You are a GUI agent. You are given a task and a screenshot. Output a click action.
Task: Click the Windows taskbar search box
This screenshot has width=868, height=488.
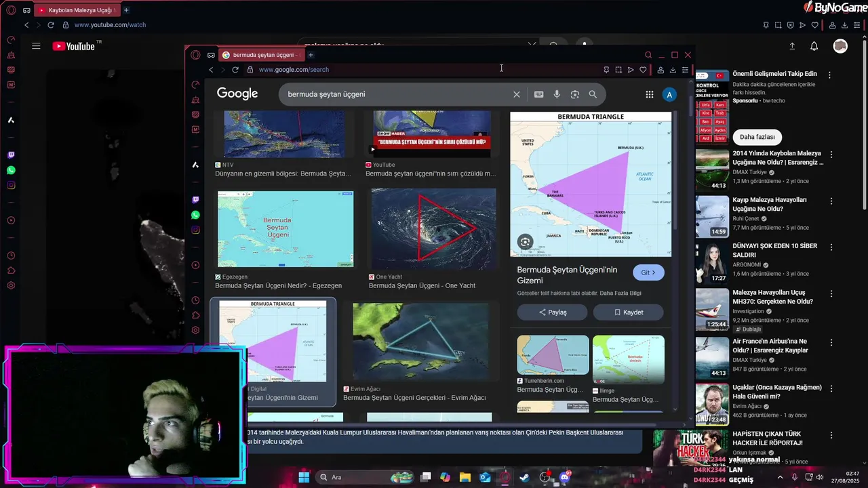tap(366, 477)
